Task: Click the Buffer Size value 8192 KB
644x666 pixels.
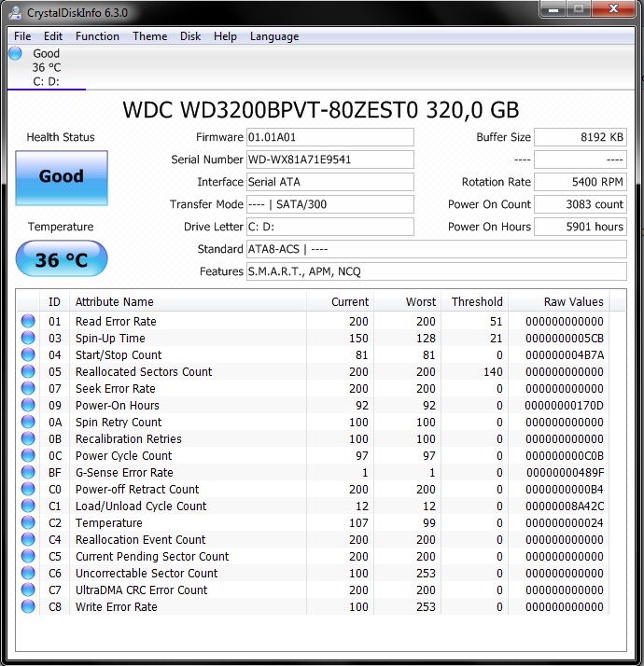Action: 581,137
